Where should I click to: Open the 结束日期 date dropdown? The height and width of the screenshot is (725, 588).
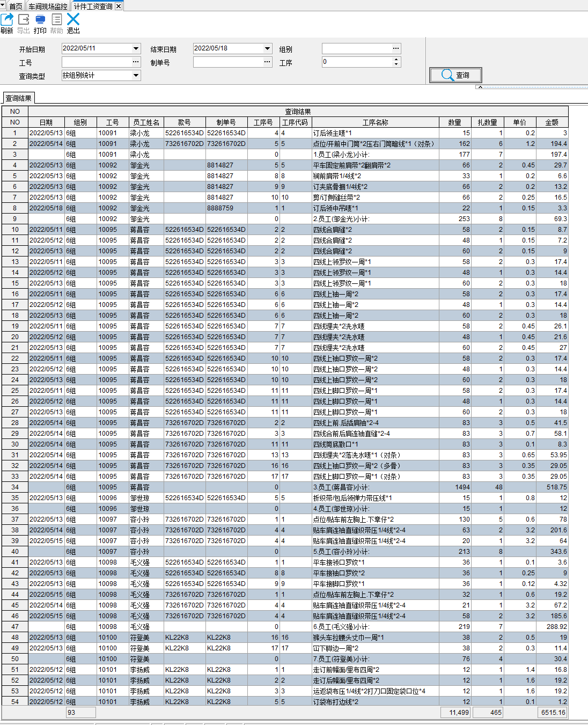(268, 48)
